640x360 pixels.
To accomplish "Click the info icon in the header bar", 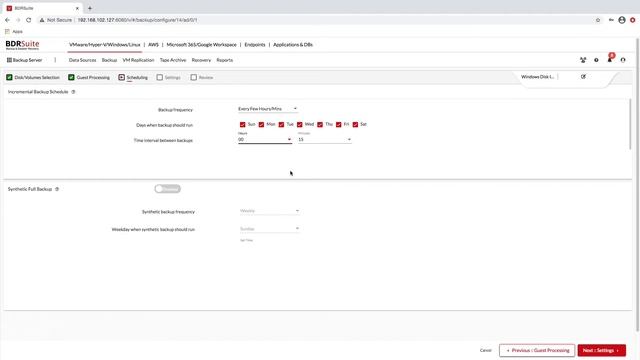I will (596, 60).
